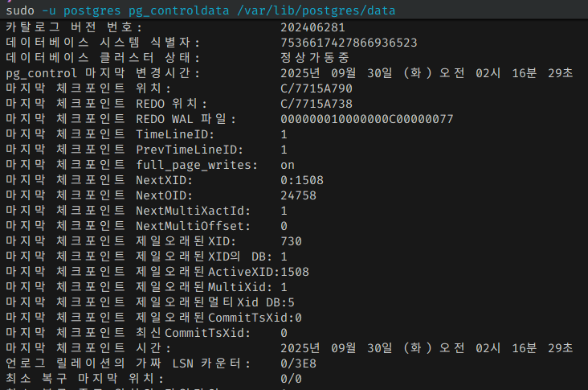The height and width of the screenshot is (390, 588).
Task: Select REDO location value C/7715A738
Action: pyautogui.click(x=316, y=104)
